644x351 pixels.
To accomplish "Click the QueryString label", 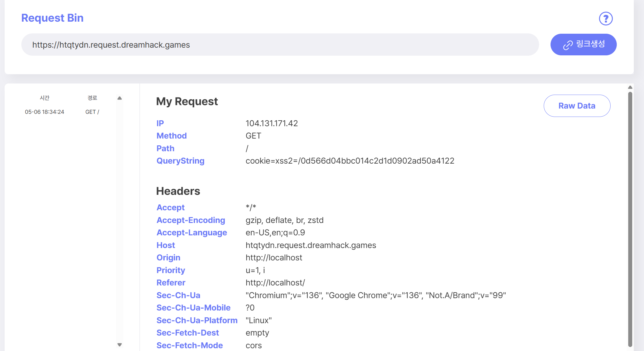I will 180,161.
